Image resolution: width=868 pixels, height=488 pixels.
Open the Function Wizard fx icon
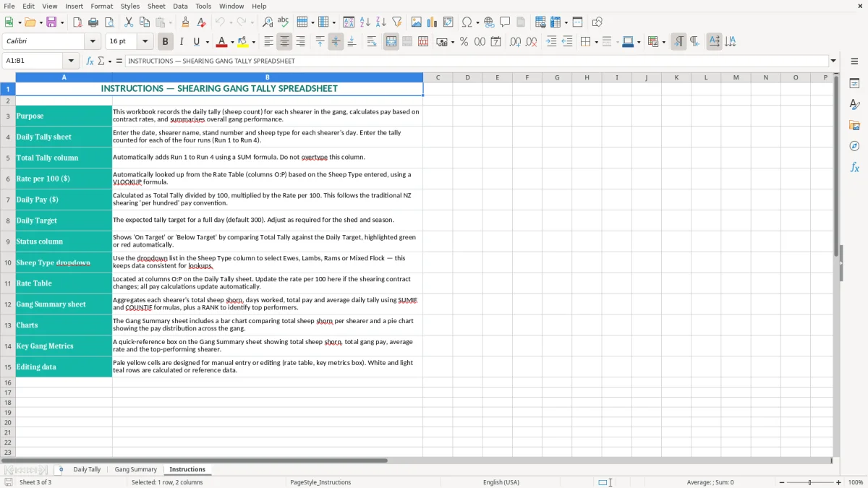(90, 61)
